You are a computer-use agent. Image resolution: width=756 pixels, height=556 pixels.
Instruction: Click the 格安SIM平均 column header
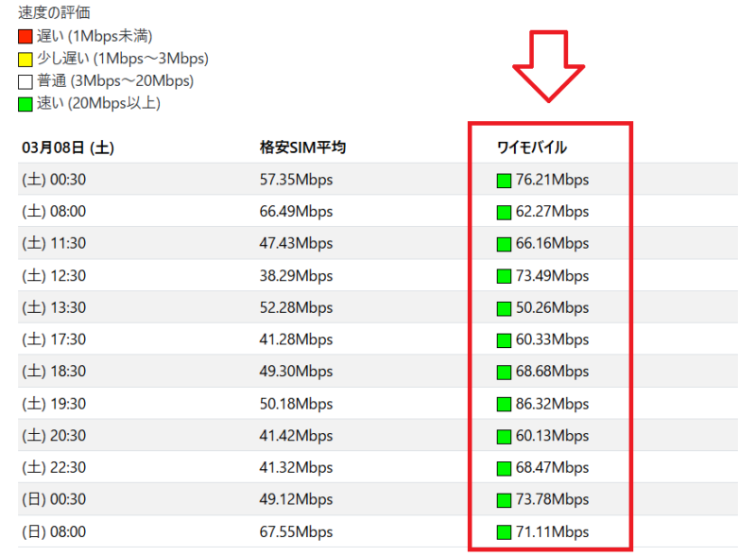click(x=302, y=147)
